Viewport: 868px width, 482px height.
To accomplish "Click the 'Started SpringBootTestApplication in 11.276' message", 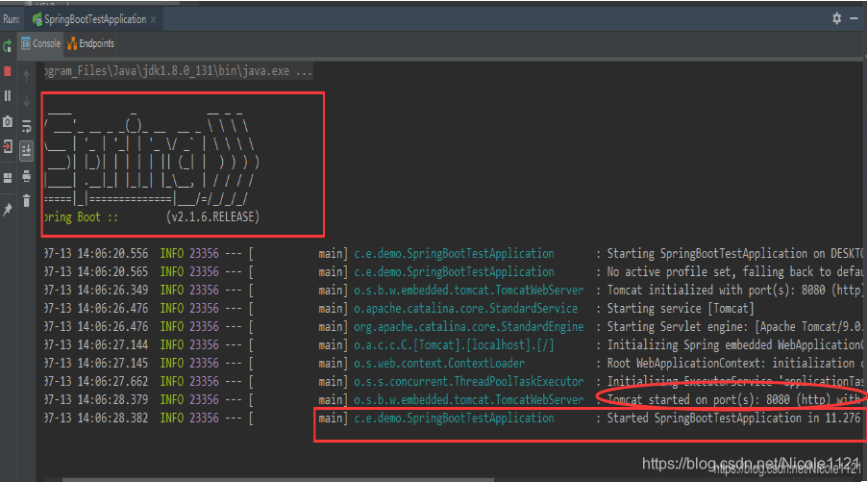I will [734, 419].
